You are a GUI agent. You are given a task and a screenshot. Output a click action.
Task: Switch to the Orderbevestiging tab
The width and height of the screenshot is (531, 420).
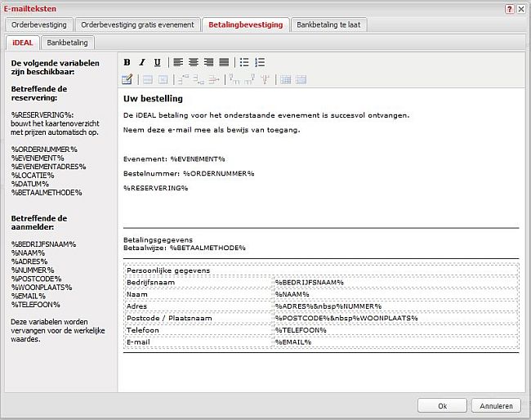click(39, 25)
